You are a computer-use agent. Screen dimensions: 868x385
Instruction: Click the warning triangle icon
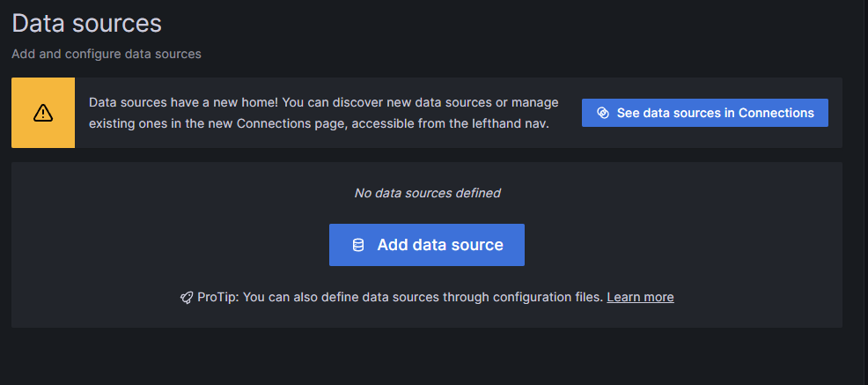43,113
